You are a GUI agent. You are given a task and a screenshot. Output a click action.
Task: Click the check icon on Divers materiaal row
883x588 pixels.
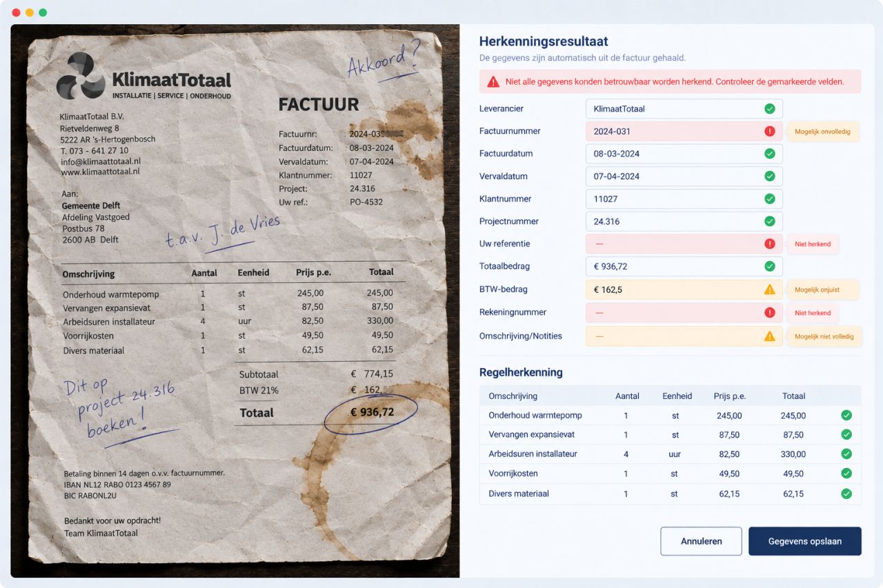(x=846, y=494)
